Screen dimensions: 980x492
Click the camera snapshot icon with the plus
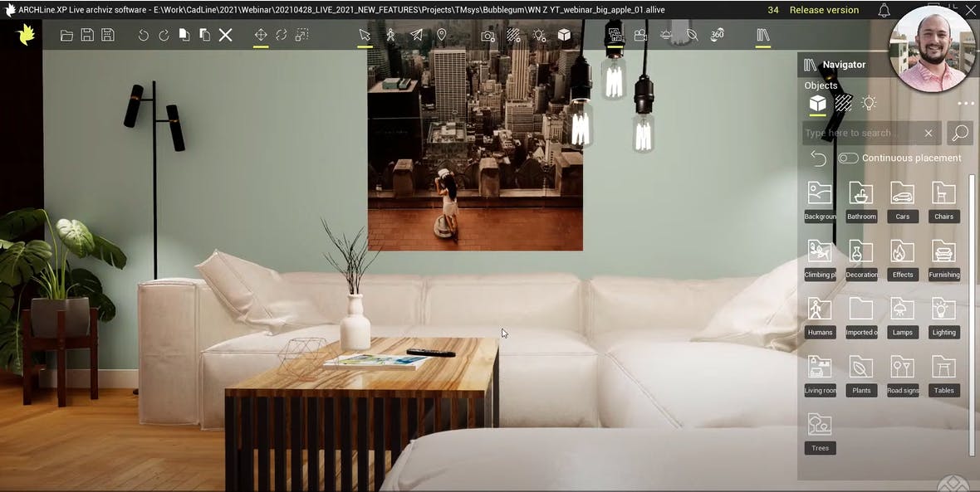[488, 36]
